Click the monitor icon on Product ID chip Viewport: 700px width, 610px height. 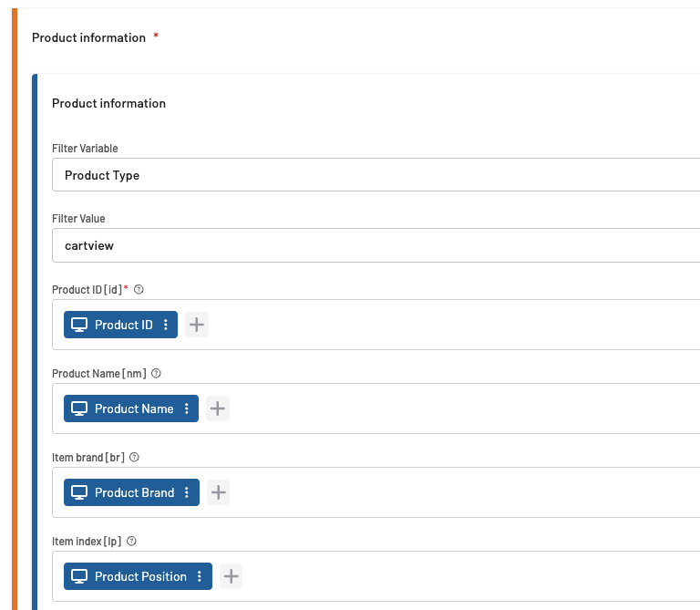pos(79,325)
